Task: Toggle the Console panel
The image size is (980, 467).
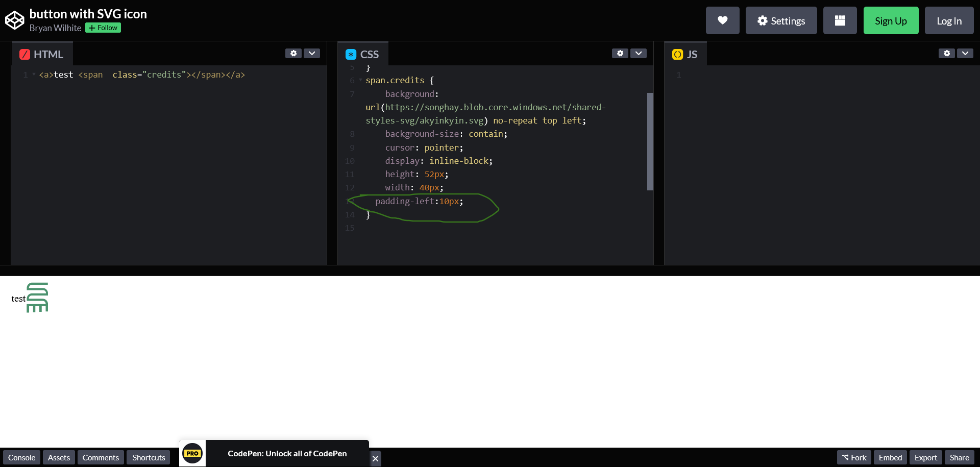Action: coord(21,457)
